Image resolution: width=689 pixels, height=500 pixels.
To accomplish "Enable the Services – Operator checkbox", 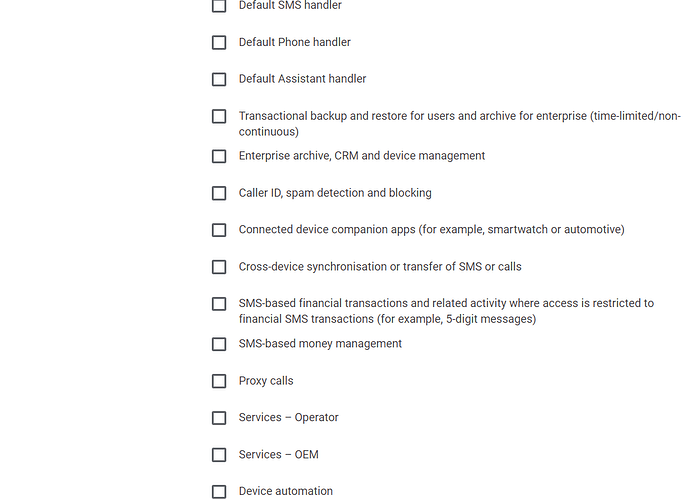I will pos(219,418).
